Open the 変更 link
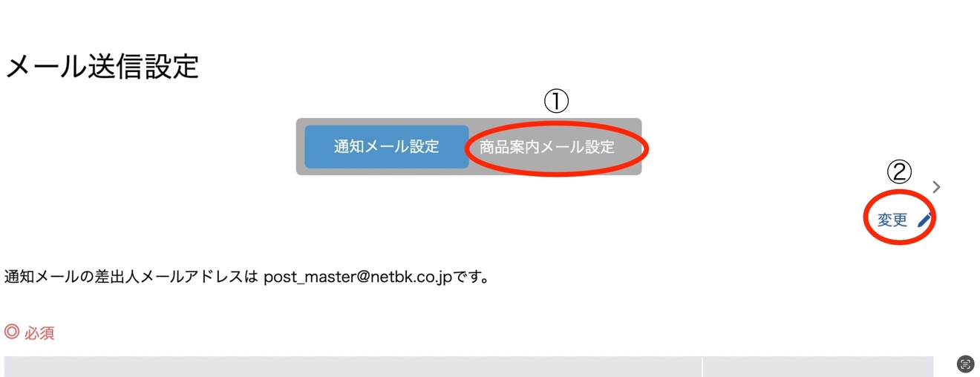980x377 pixels. tap(892, 220)
